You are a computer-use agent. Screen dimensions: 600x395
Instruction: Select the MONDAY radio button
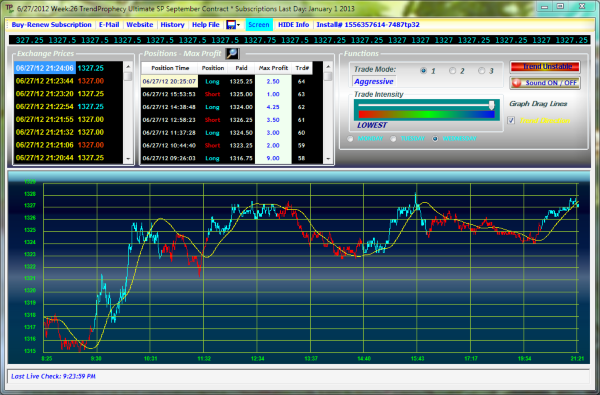click(350, 139)
